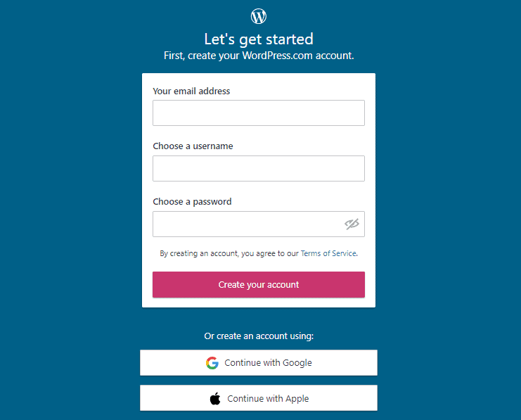Select the password input field

(x=246, y=224)
